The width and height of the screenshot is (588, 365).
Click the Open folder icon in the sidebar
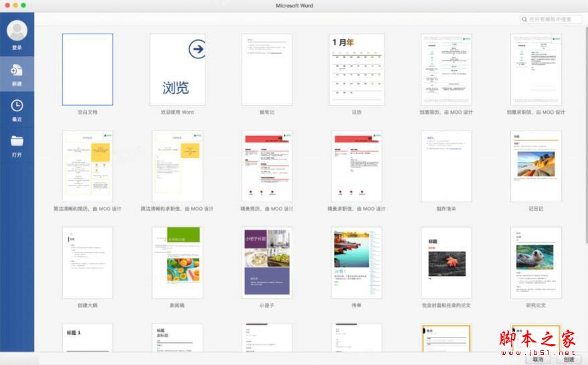pyautogui.click(x=17, y=141)
